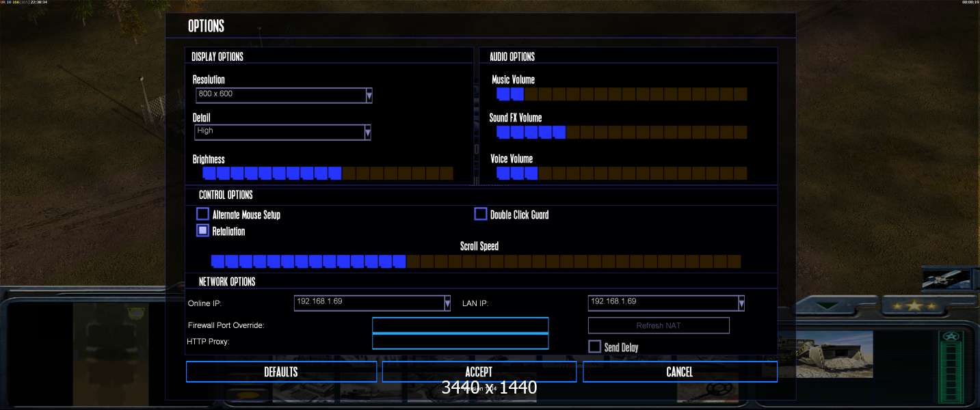Focus the HTTP Proxy input field

[460, 342]
